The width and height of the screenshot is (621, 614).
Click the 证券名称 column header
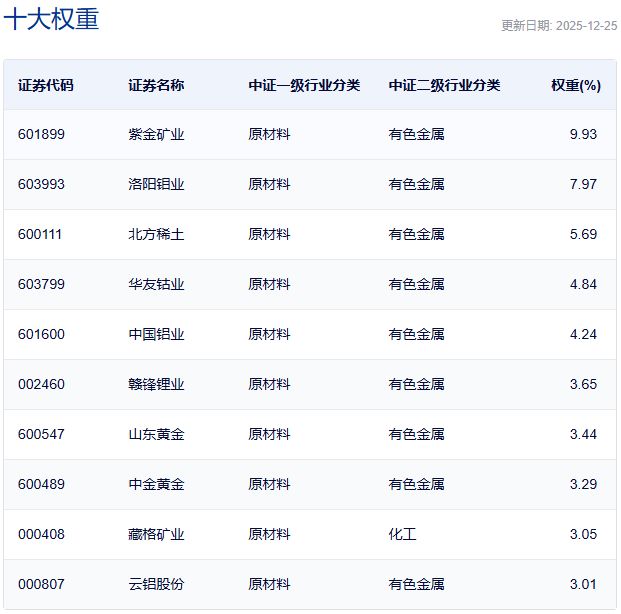156,85
